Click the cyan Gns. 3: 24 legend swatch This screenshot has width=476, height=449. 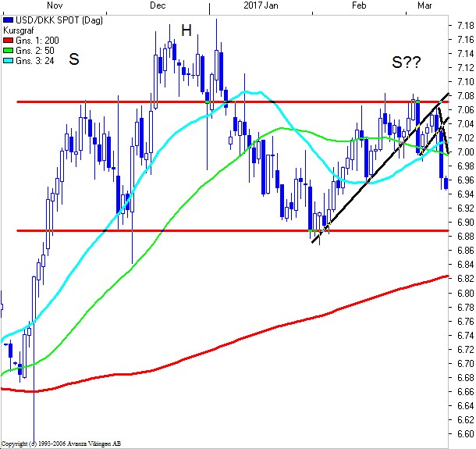9,59
